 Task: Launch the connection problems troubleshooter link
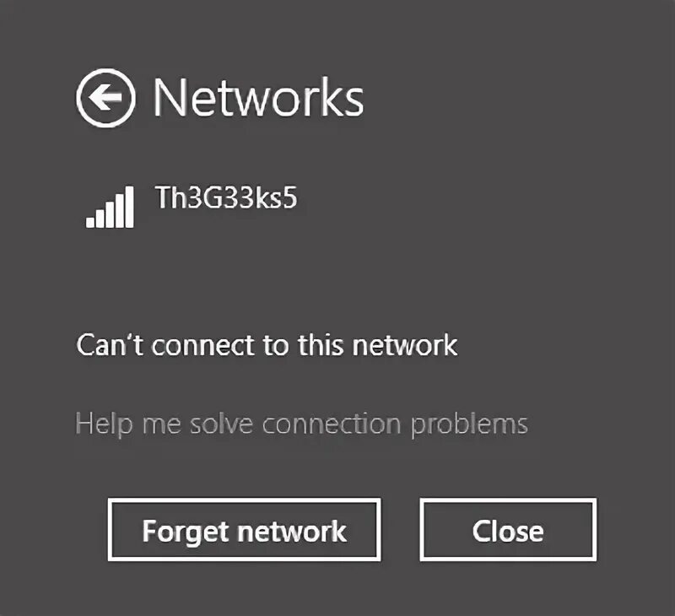coord(301,424)
